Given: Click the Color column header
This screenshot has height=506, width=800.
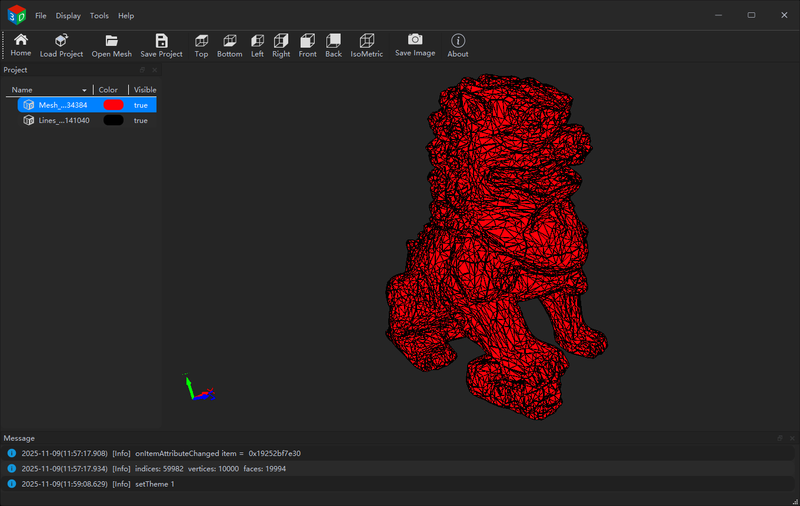Looking at the screenshot, I should click(x=108, y=90).
